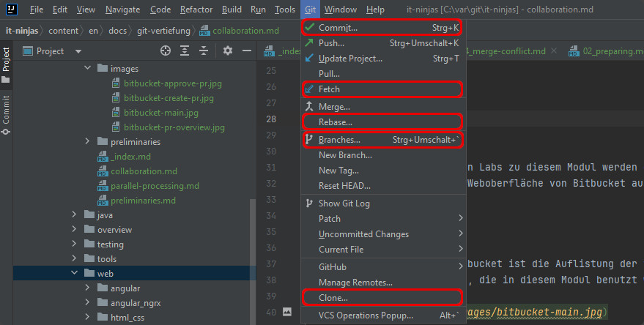Click the Expand All icon in Project toolbar
644x325 pixels.
tap(185, 51)
